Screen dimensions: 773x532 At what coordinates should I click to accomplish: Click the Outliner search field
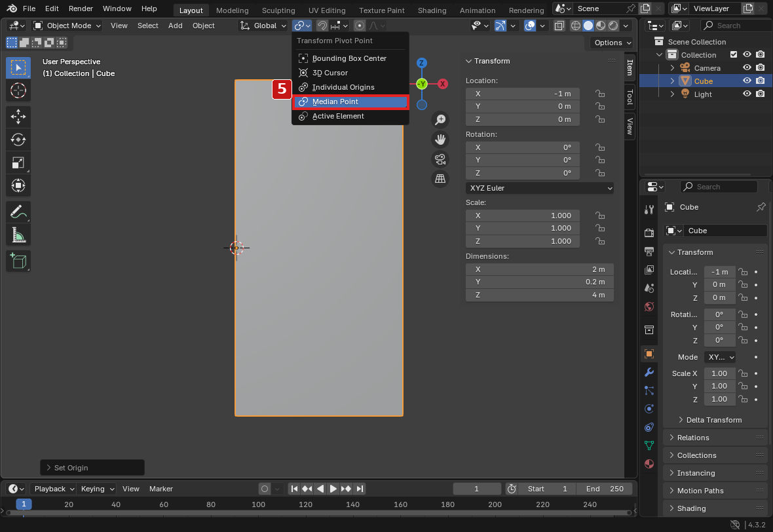(734, 26)
